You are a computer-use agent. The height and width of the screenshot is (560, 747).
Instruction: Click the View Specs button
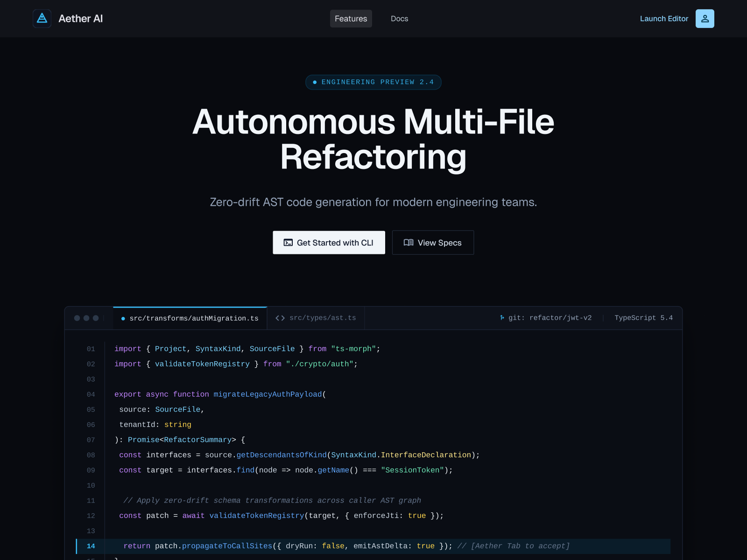[x=433, y=243]
